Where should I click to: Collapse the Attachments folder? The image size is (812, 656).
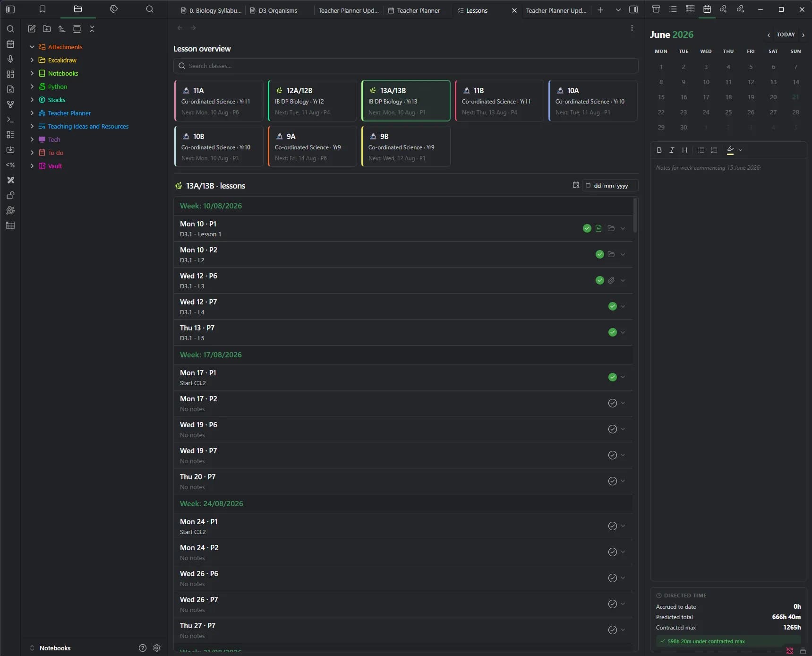[x=32, y=47]
